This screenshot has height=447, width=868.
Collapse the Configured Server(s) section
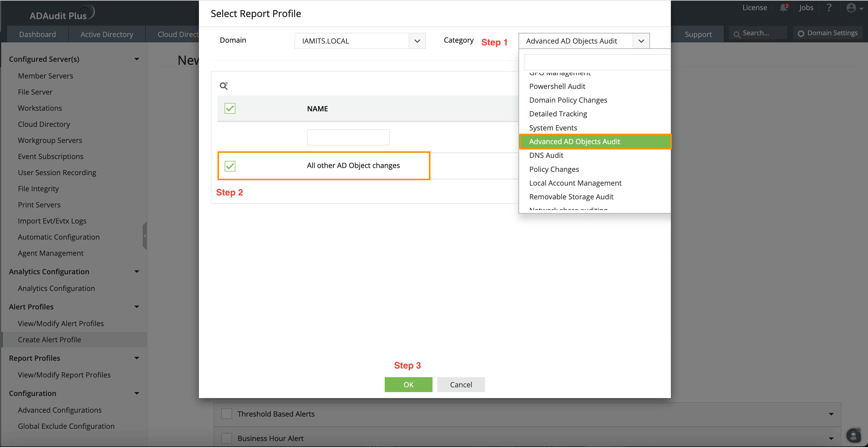137,59
